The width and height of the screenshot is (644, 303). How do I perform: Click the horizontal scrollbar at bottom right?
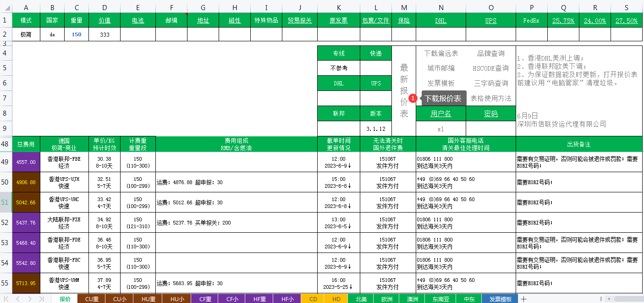tap(623, 299)
